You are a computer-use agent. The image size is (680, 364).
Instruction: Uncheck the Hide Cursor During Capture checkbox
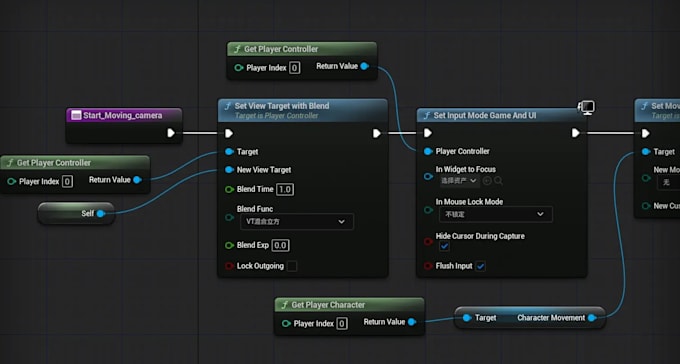[444, 246]
